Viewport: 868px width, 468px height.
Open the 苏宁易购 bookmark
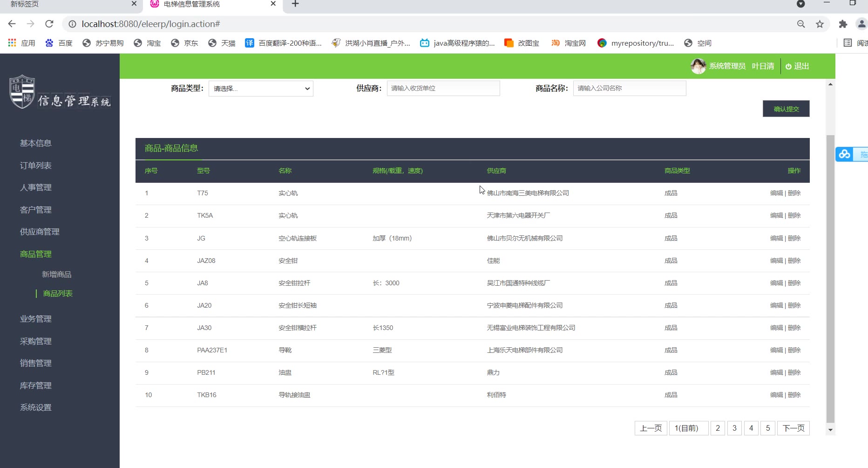click(103, 43)
